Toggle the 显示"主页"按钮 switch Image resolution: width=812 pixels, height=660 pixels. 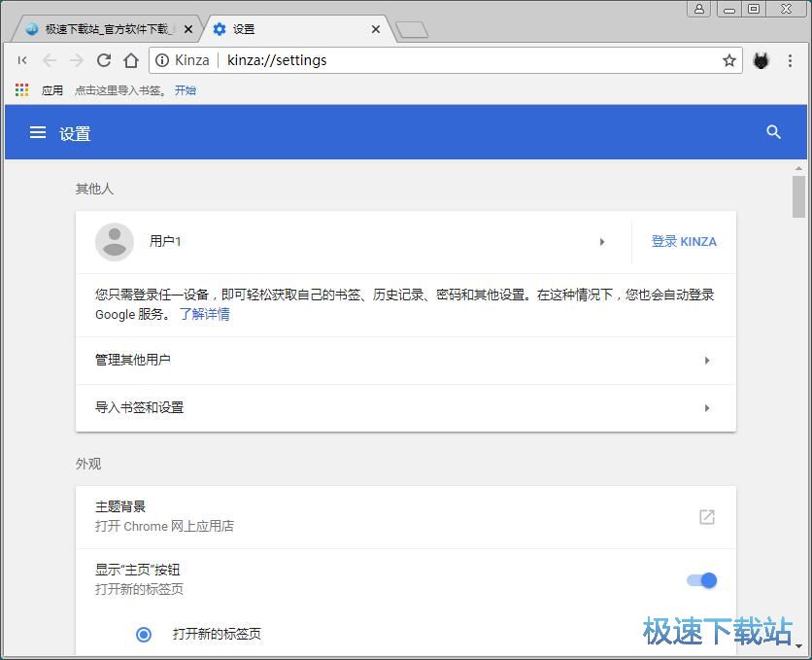pyautogui.click(x=701, y=580)
